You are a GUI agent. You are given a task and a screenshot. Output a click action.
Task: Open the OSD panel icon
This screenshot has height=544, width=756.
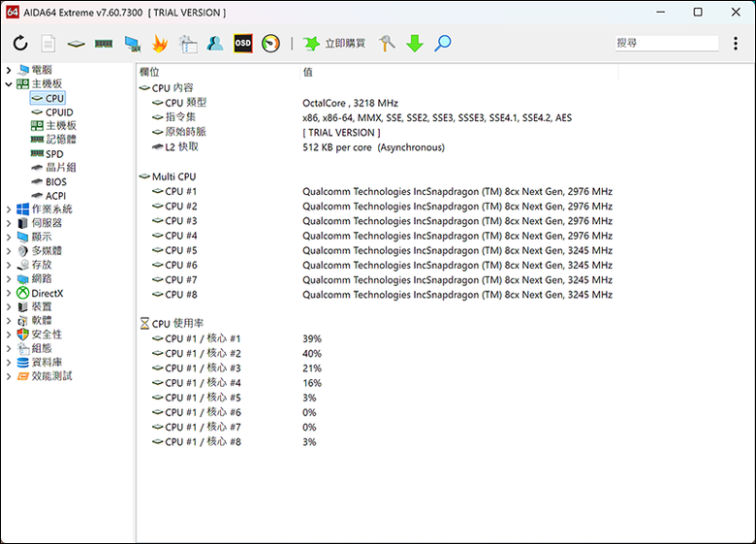[243, 44]
